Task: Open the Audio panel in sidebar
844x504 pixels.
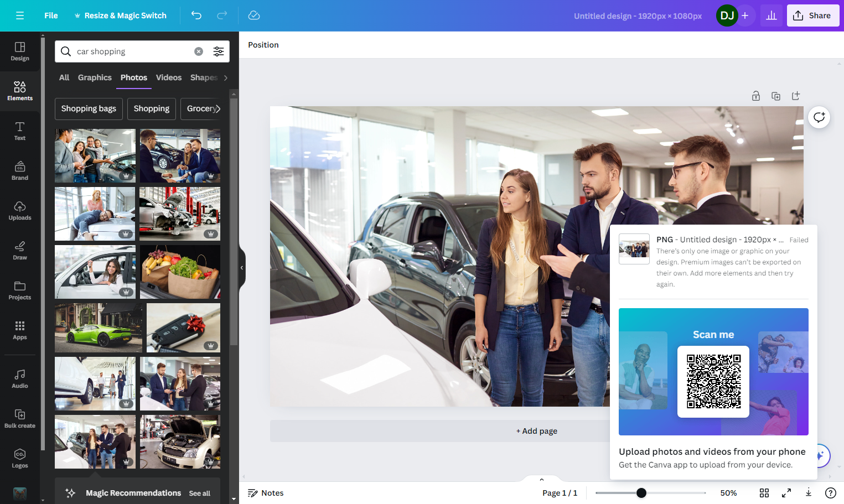Action: coord(20,379)
